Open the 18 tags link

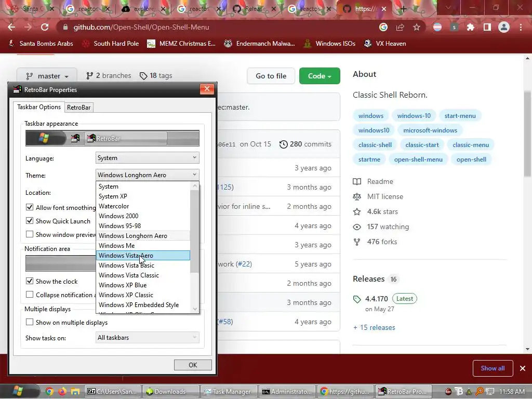click(x=156, y=76)
